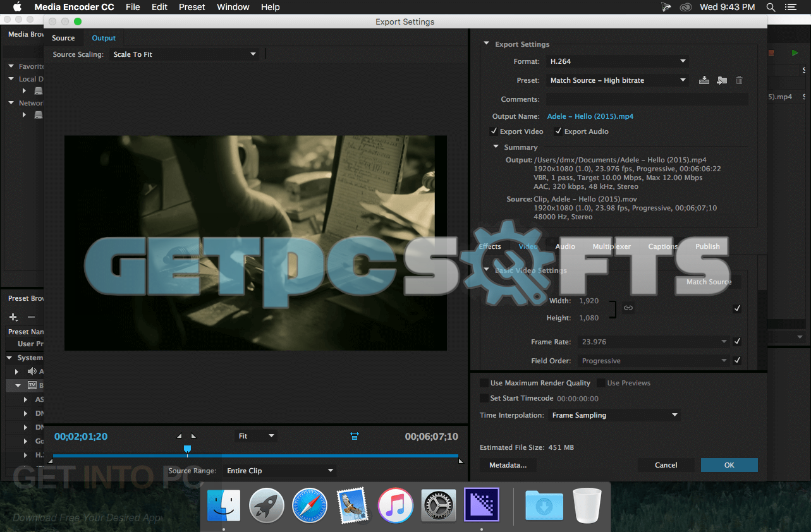Open Launchpad from the dock

(x=267, y=505)
